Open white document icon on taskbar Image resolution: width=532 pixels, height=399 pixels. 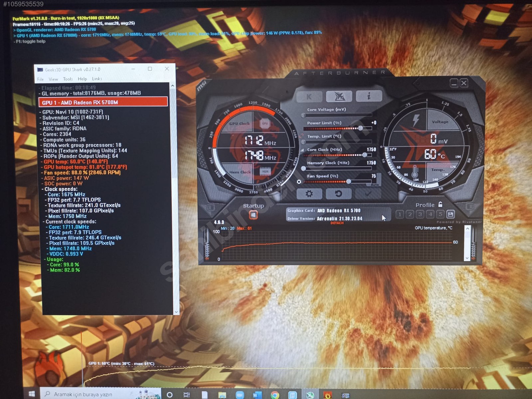[x=205, y=395]
